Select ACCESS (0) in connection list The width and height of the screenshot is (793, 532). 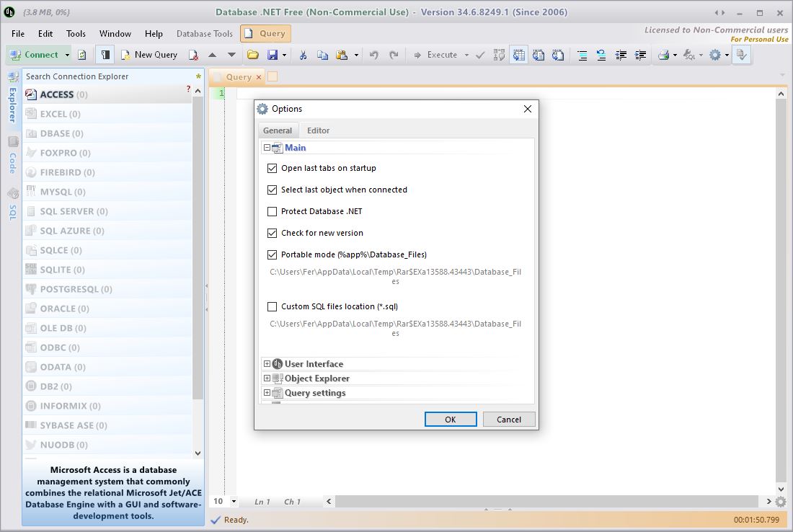107,94
